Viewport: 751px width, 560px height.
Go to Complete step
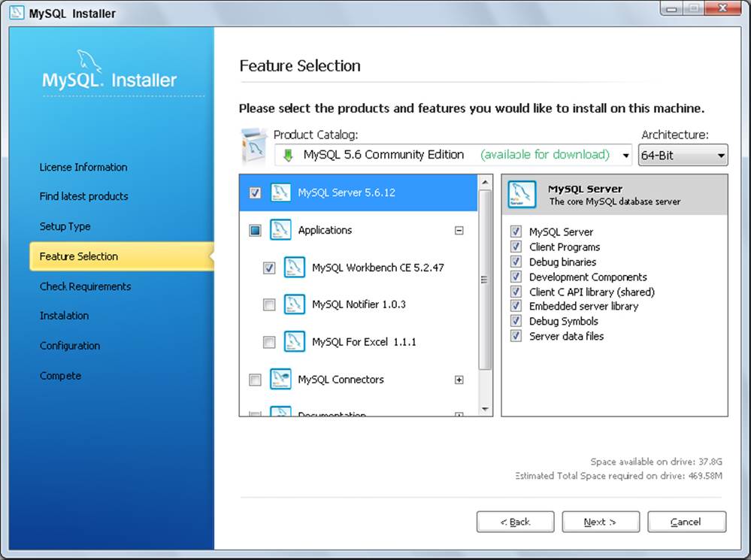(60, 376)
